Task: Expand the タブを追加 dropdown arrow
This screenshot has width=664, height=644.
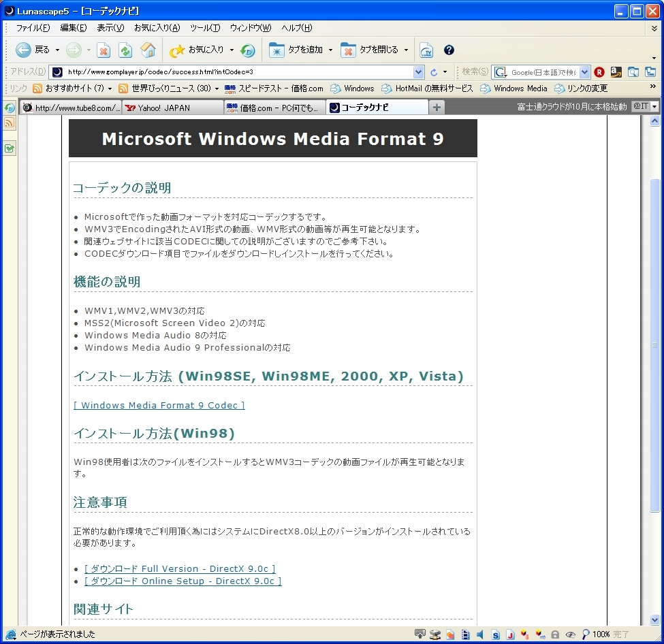Action: pos(331,50)
